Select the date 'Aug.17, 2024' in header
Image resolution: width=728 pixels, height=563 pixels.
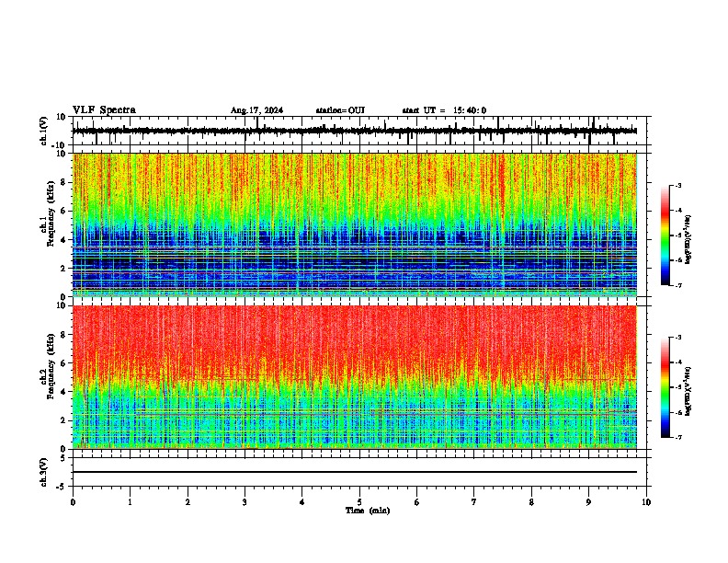pyautogui.click(x=256, y=110)
